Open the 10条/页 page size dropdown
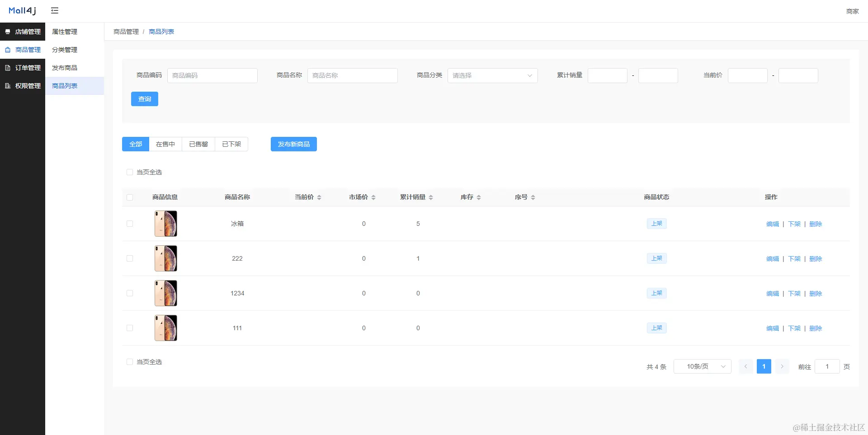 pyautogui.click(x=703, y=366)
